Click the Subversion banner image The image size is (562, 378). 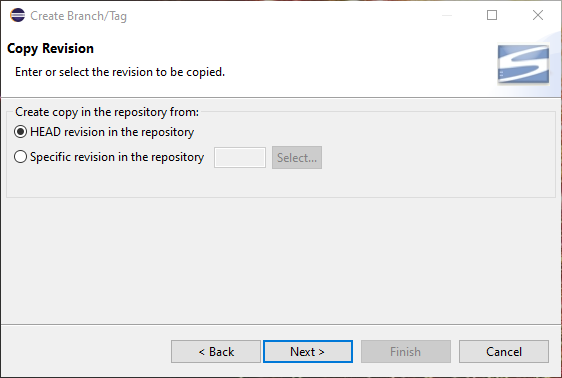pos(523,64)
